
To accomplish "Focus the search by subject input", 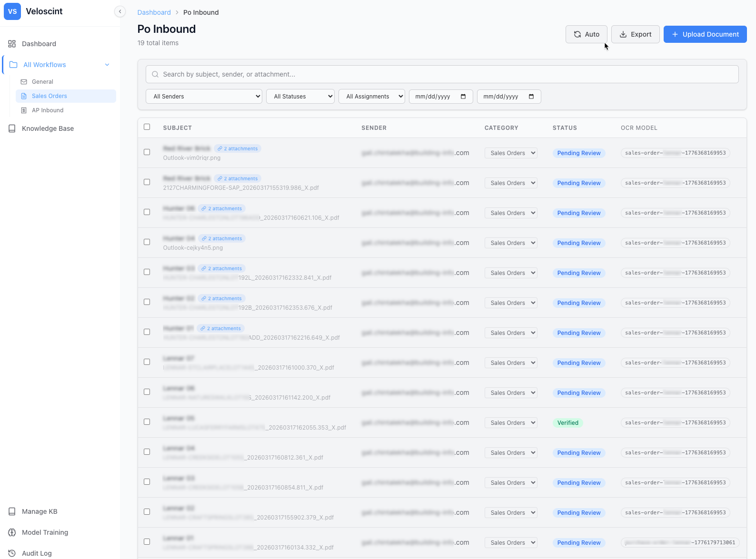I will [x=442, y=74].
